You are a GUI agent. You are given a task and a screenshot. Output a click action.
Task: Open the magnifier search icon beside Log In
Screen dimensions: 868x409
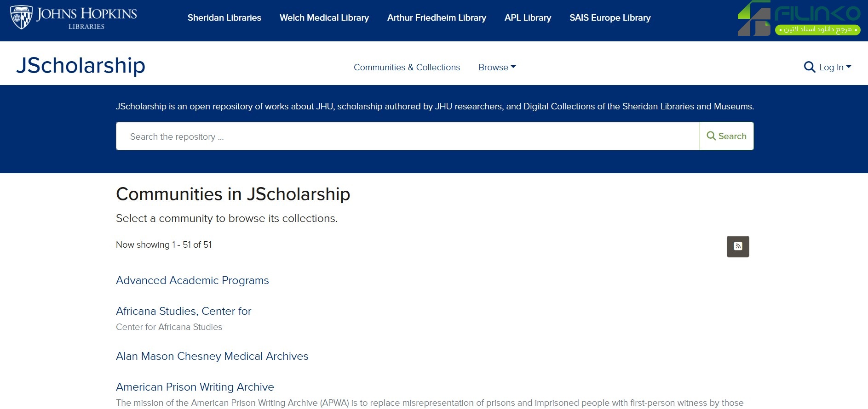[x=809, y=67]
